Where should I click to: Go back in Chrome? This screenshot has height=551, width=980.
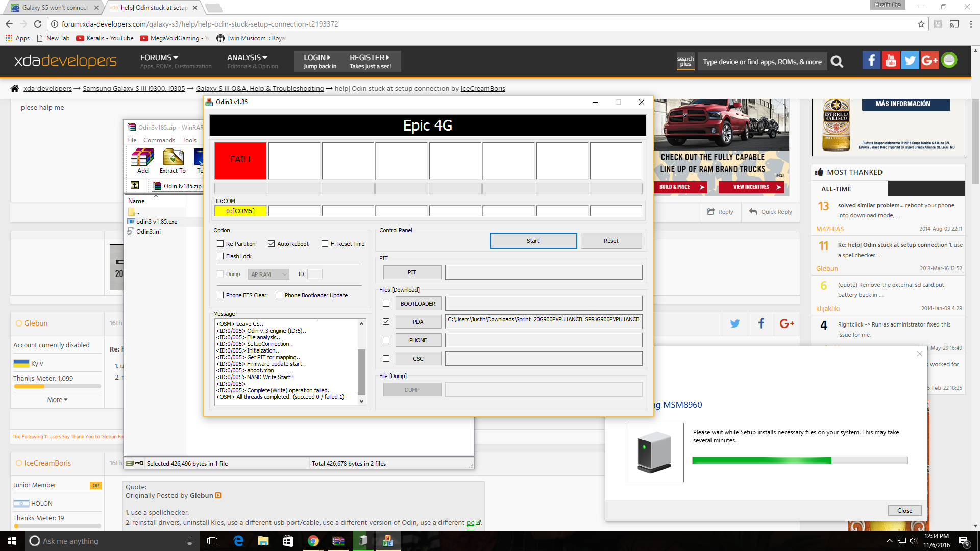[9, 24]
